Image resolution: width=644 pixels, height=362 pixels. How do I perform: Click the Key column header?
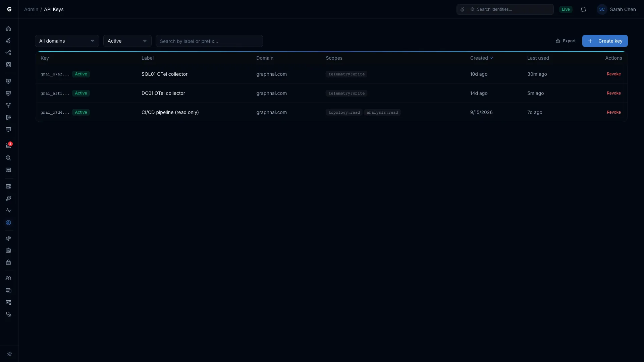click(x=45, y=58)
